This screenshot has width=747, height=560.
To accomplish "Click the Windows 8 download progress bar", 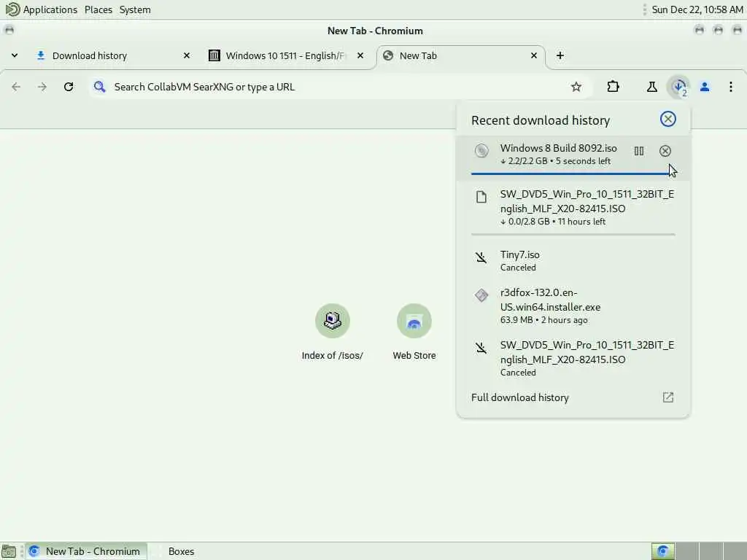I will point(573,174).
